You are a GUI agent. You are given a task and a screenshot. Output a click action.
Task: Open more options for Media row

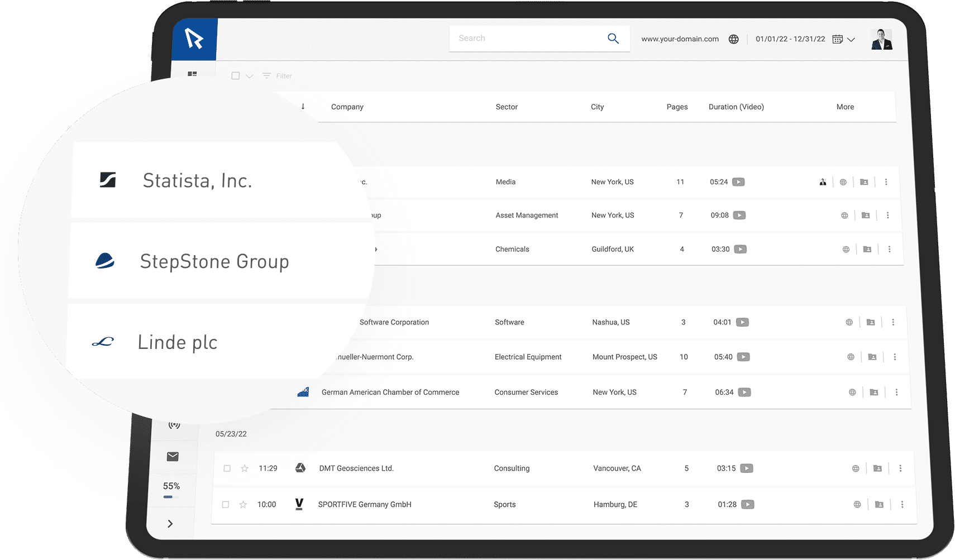(886, 182)
